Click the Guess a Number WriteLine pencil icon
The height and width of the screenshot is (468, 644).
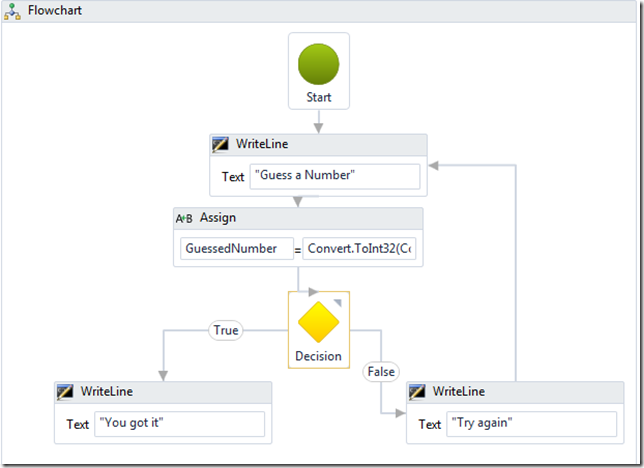click(220, 145)
